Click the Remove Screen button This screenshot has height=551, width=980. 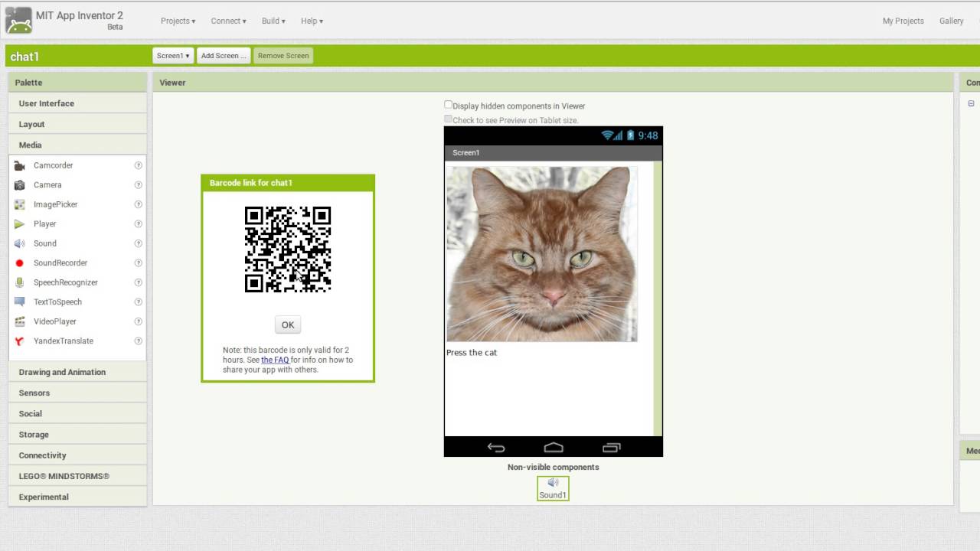click(x=283, y=56)
